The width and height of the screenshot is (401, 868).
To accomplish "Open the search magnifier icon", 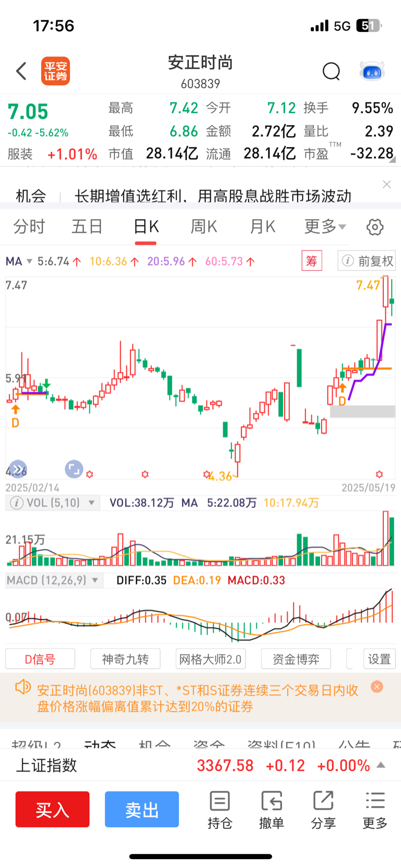I will [x=331, y=71].
